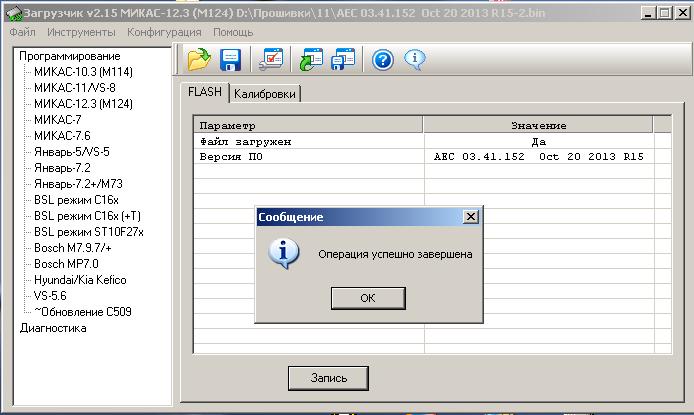Confirm the message with OK button
Image resolution: width=694 pixels, height=415 pixels.
368,298
